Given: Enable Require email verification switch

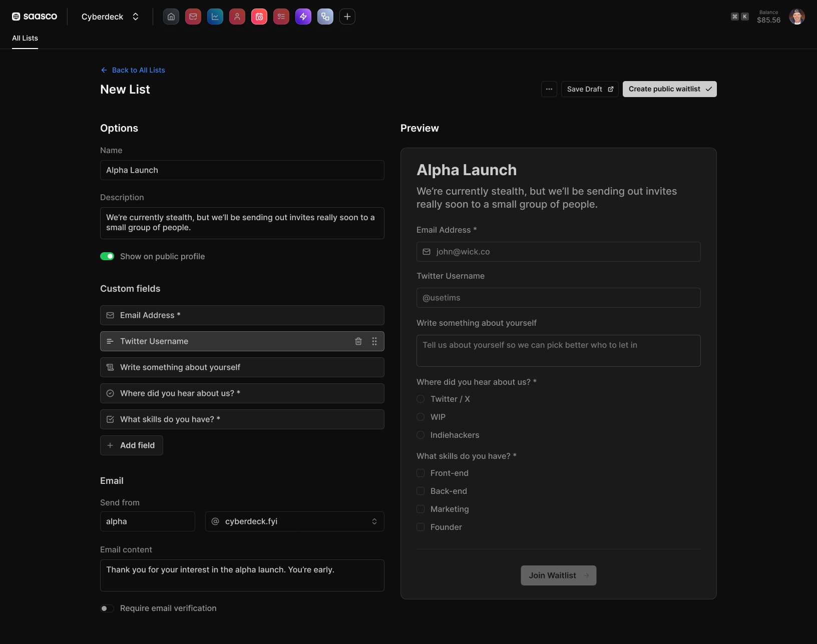Looking at the screenshot, I should tap(107, 608).
